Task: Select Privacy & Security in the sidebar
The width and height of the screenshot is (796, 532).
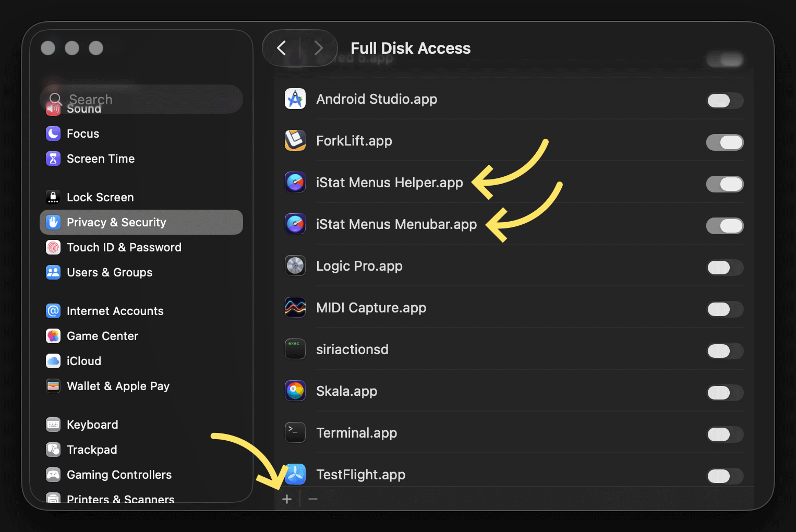Action: pos(141,222)
